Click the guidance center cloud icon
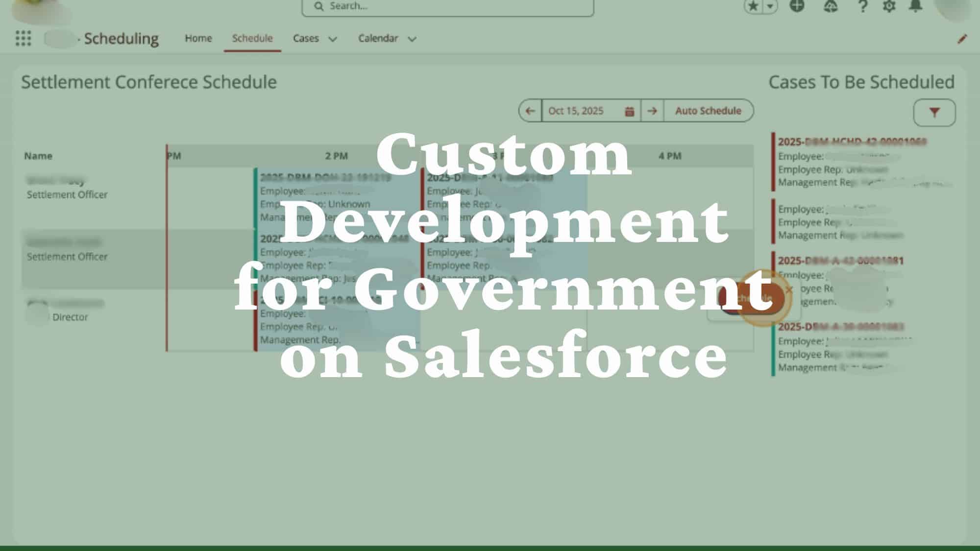Viewport: 980px width, 551px height. 831,6
